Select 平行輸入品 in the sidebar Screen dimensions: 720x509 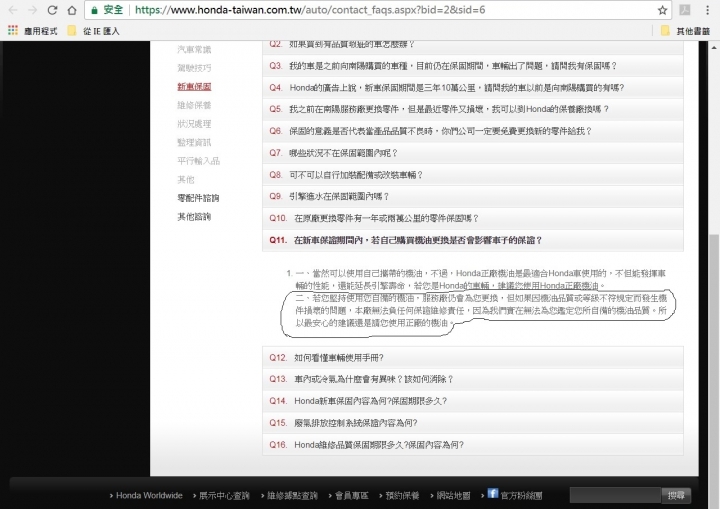pos(198,161)
